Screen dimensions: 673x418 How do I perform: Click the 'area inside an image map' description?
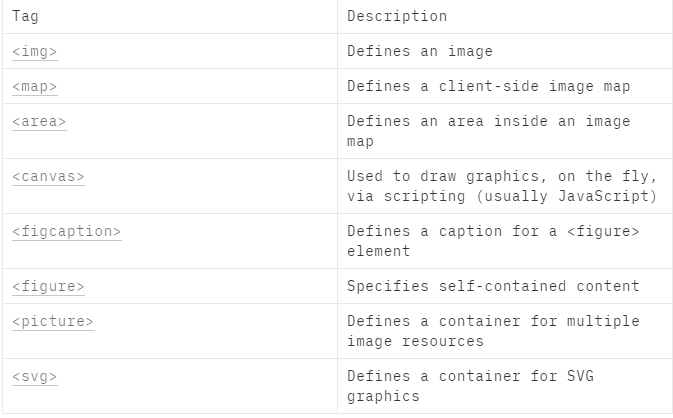tap(489, 131)
